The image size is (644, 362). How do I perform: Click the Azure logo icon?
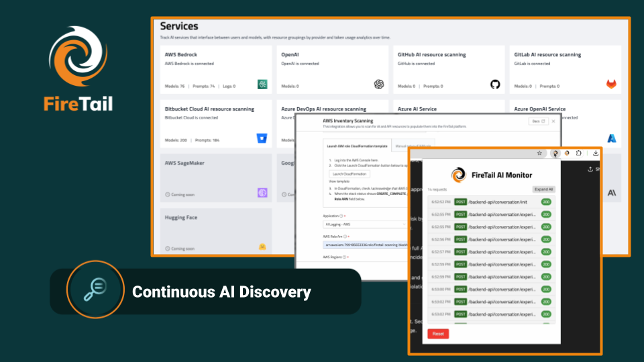[612, 138]
